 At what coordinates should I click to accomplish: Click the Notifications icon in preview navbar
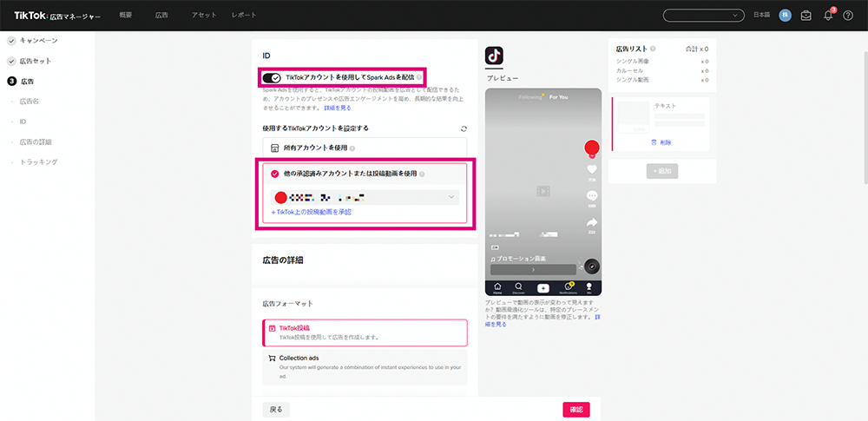pyautogui.click(x=568, y=287)
